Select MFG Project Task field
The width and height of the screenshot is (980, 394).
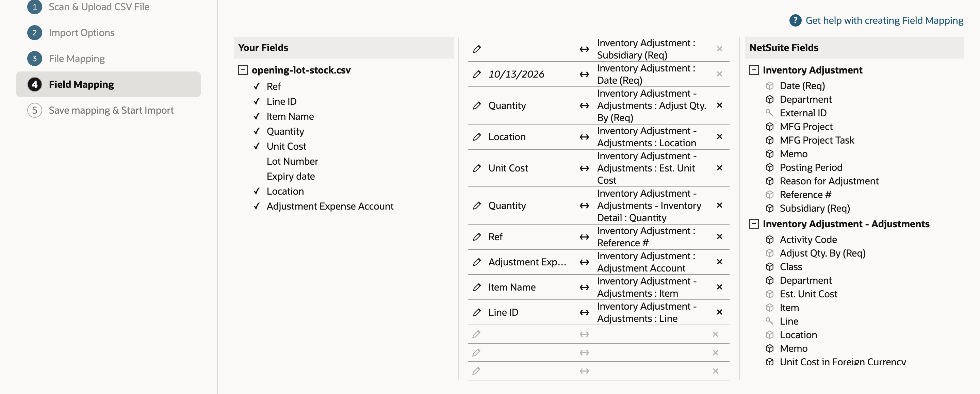pos(817,140)
